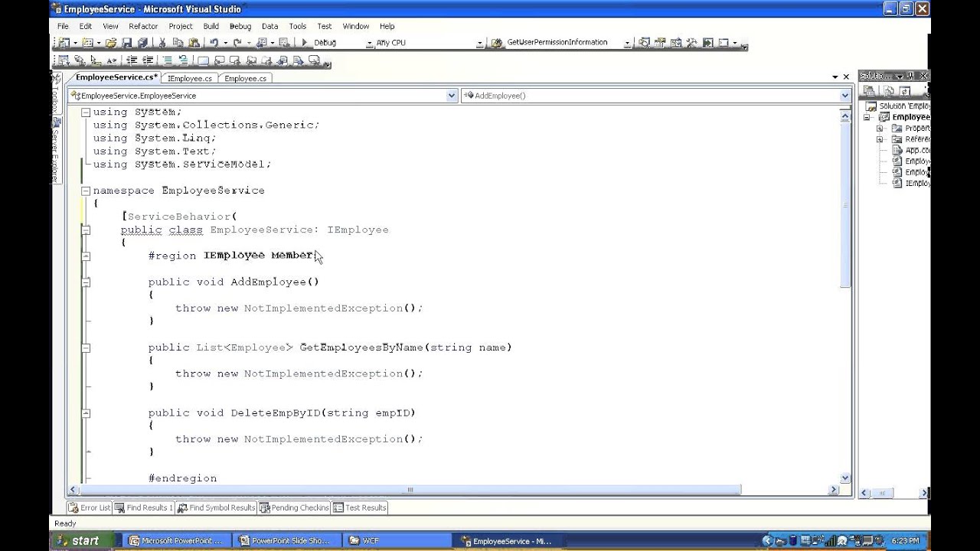The height and width of the screenshot is (551, 980).
Task: Collapse the EmployeeService project node
Action: 867,117
